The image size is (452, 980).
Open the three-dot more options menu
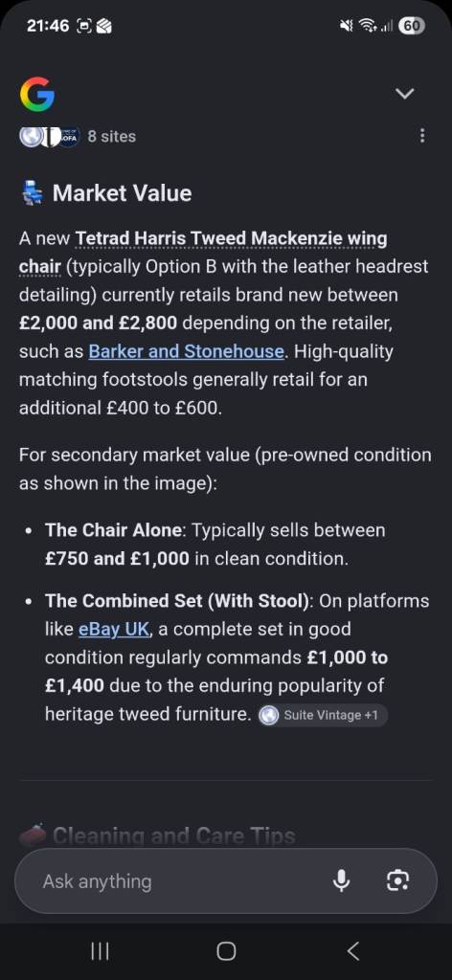422,136
